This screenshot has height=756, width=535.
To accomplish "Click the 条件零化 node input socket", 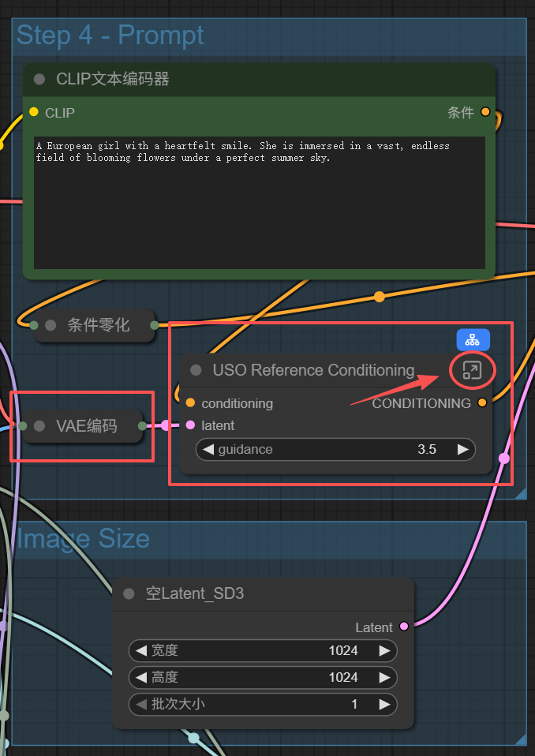I will 34,325.
